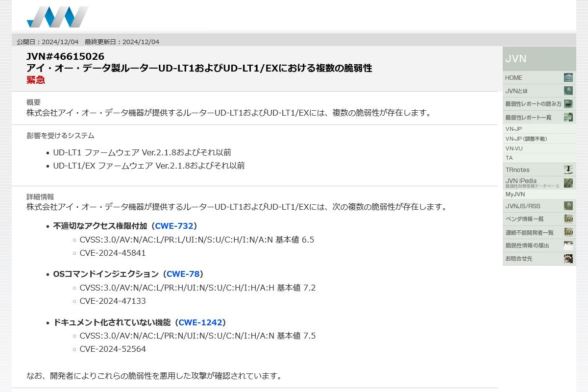This screenshot has width=588, height=392.
Task: Click the JVN logo at top left
Action: pos(58,17)
